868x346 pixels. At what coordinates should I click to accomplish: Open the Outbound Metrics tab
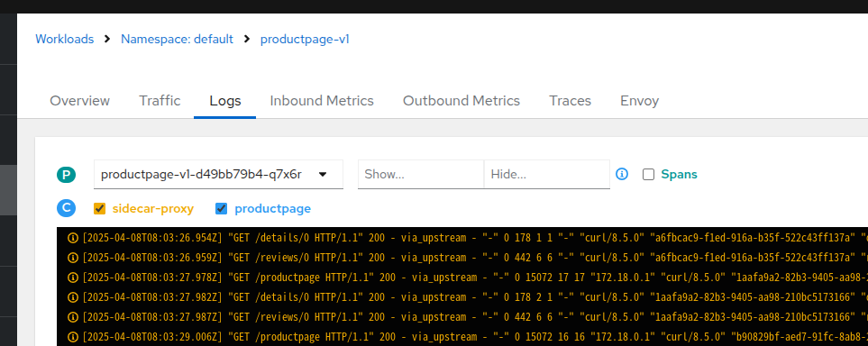tap(461, 101)
